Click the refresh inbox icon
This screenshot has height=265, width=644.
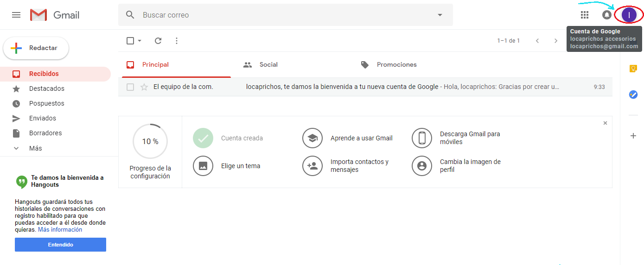158,41
